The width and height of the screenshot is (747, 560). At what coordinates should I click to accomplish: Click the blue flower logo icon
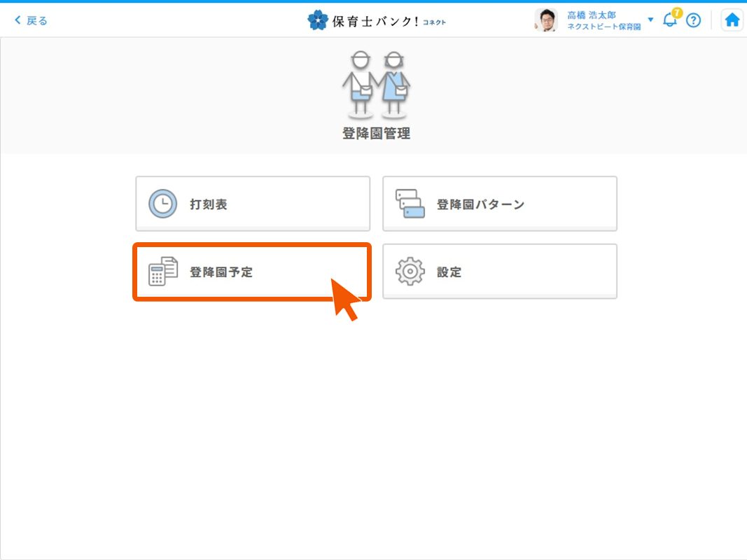pos(317,20)
